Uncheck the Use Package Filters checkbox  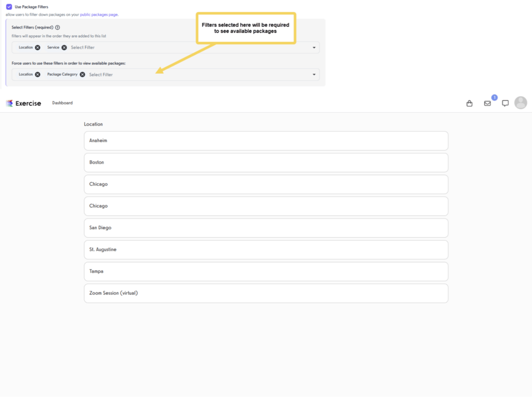[9, 7]
